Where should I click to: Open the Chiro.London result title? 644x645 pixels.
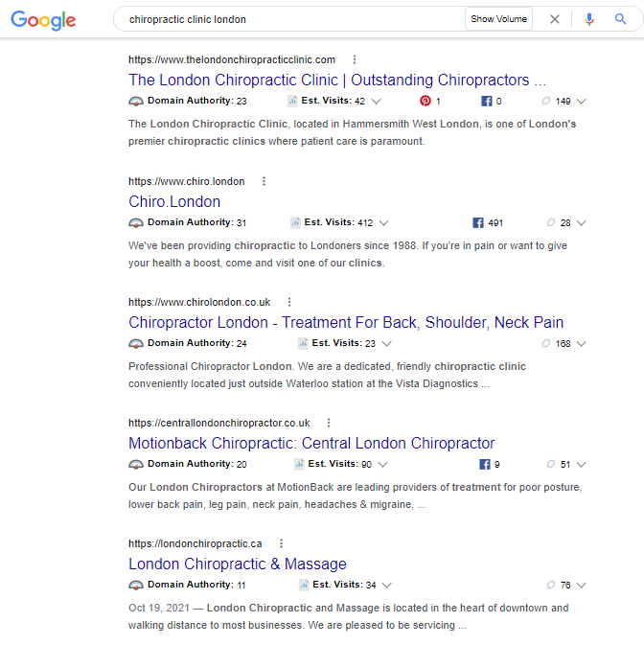(174, 201)
